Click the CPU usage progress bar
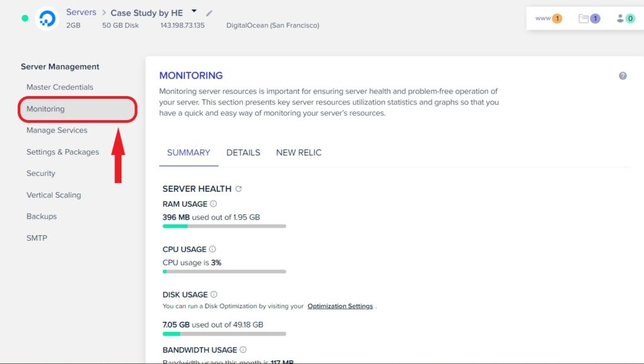The height and width of the screenshot is (364, 644). (225, 271)
